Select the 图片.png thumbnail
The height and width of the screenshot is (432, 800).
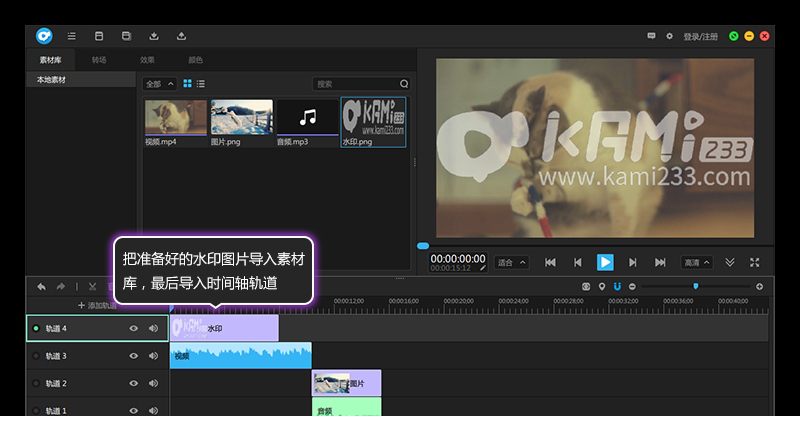(241, 123)
